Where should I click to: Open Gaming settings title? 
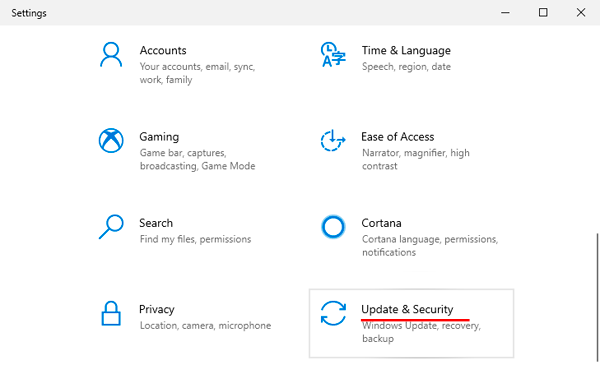click(159, 137)
